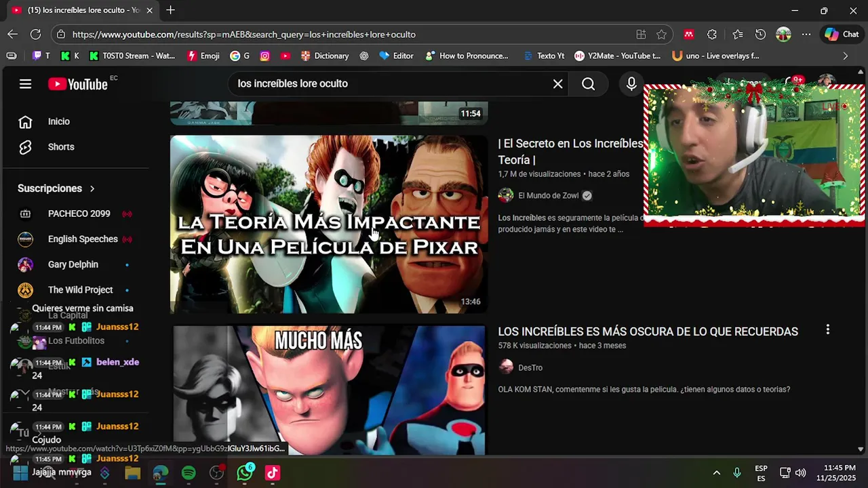
Task: Open options menu for DesTro video
Action: coord(827,329)
